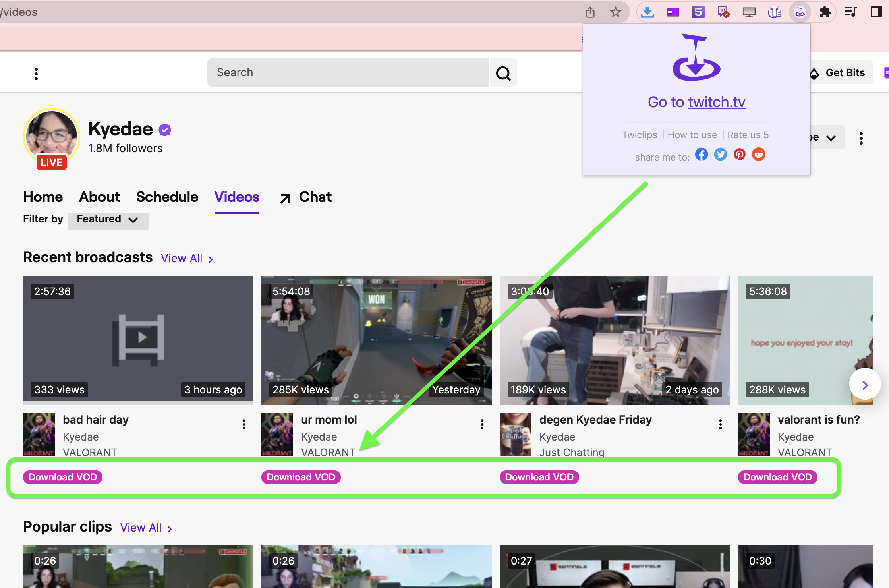889x588 pixels.
Task: Click the verified badge next to Kyedae
Action: [164, 130]
